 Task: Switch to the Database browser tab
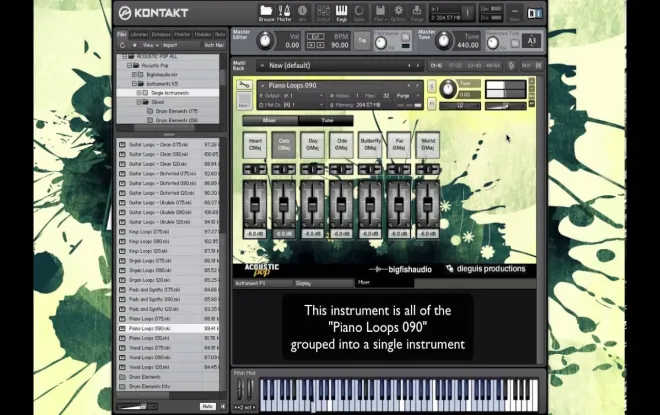[161, 35]
